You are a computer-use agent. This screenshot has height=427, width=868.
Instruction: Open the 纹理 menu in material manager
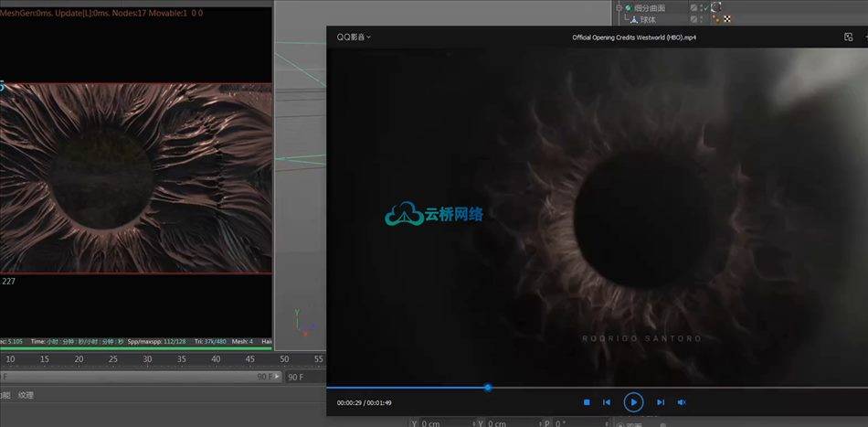pyautogui.click(x=26, y=395)
